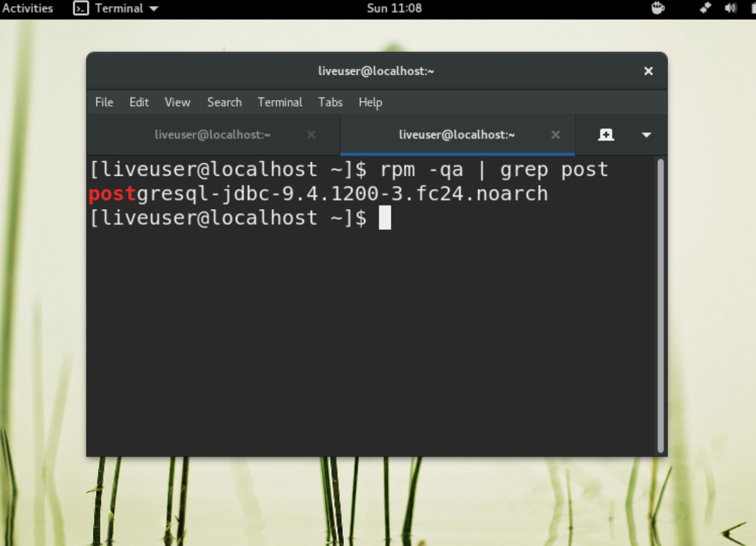Open the Search menu
756x546 pixels.
click(224, 102)
